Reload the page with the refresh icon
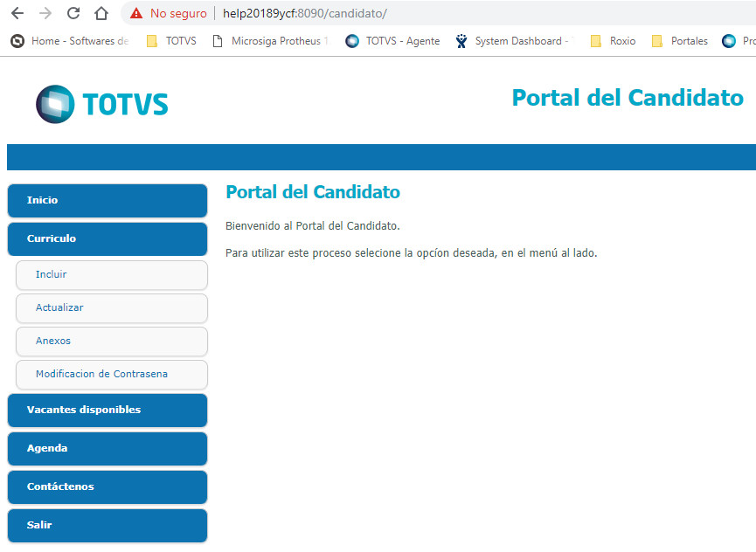Screen dimensions: 756x552 [x=73, y=13]
